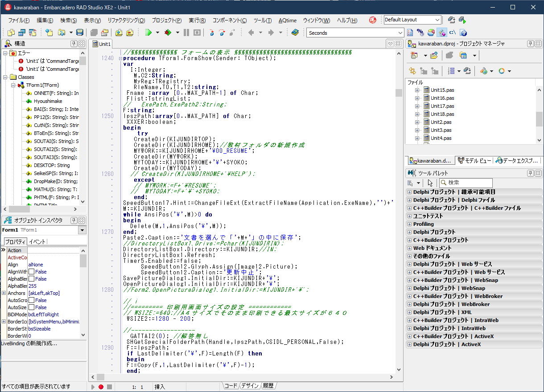Screen dimensions: 544x392
Task: Click the LiveBinding の新規作成 link
Action: pyautogui.click(x=29, y=343)
